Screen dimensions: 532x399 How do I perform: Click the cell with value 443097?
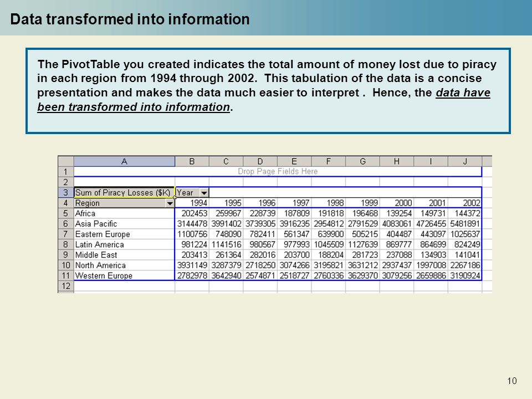431,234
